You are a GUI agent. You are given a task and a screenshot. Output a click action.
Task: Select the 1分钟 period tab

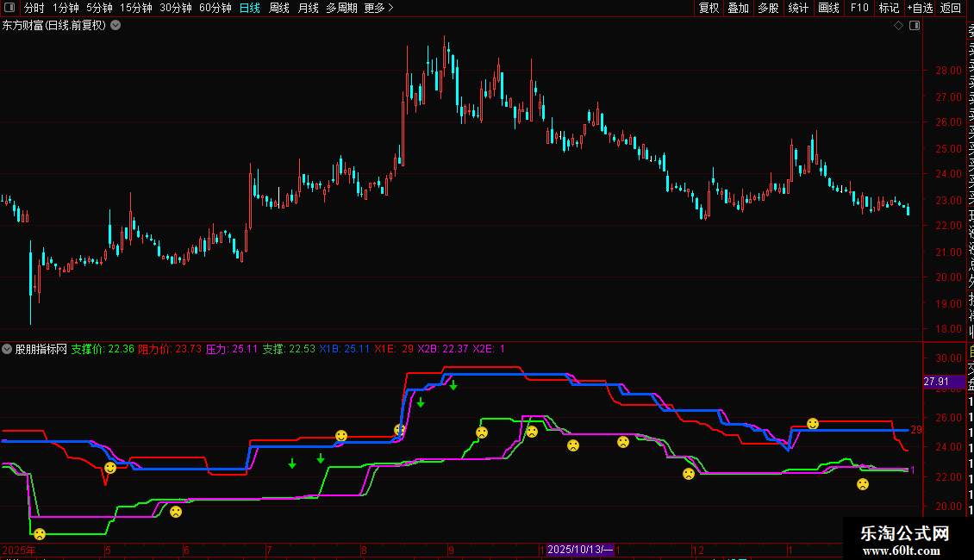click(x=66, y=8)
